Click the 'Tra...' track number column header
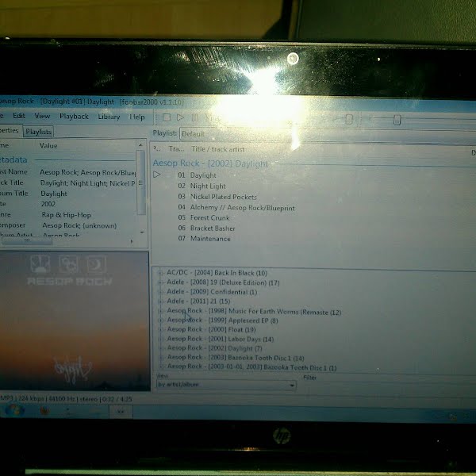 point(176,149)
